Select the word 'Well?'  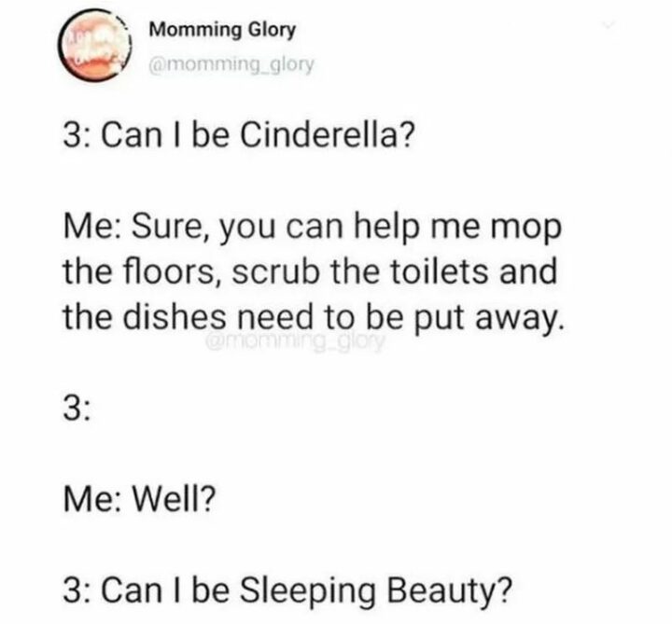point(173,498)
